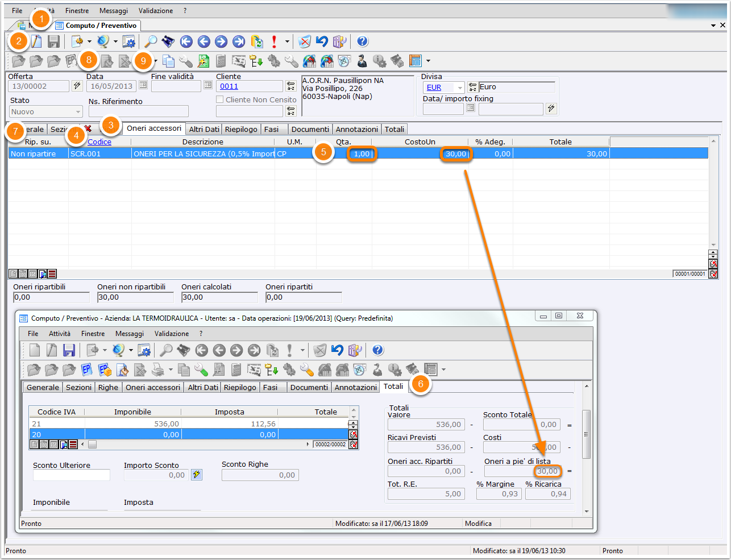Select the IVA row with code 21
This screenshot has height=560, width=731.
[x=188, y=424]
